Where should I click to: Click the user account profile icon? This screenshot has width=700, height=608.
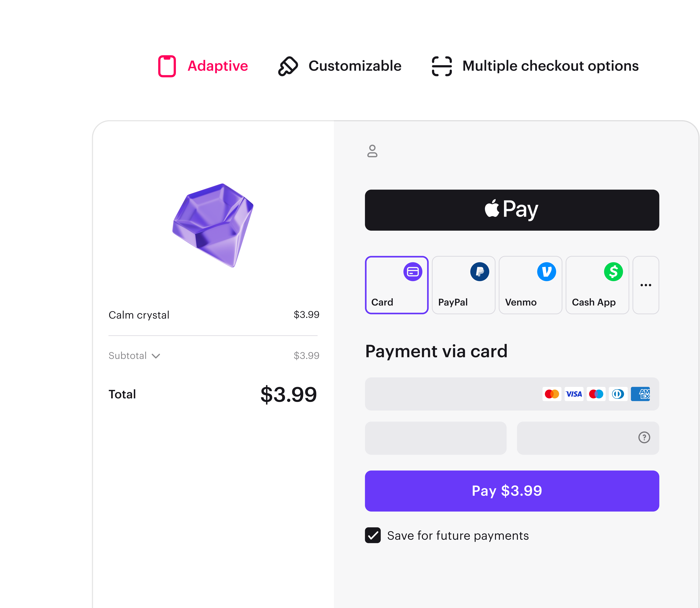click(372, 151)
